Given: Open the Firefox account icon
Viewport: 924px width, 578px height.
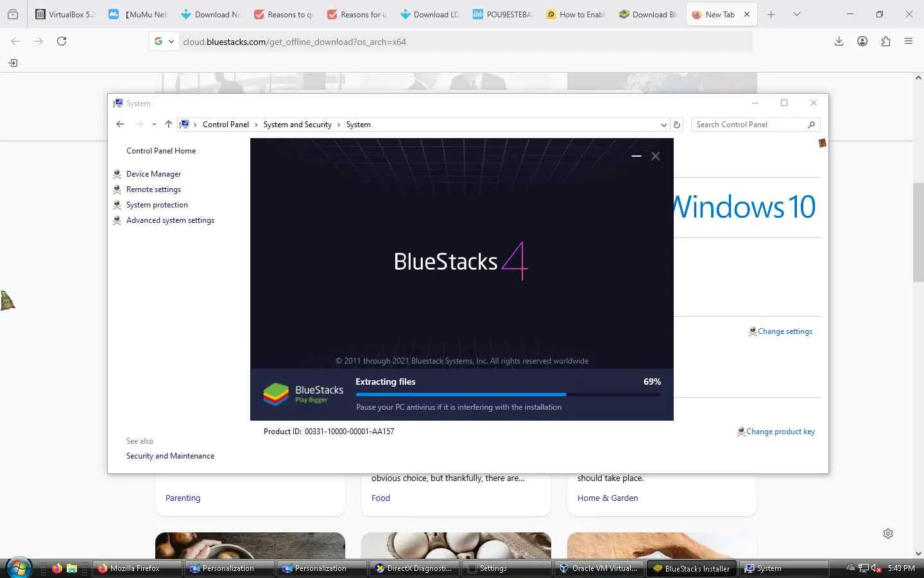Looking at the screenshot, I should tap(862, 41).
